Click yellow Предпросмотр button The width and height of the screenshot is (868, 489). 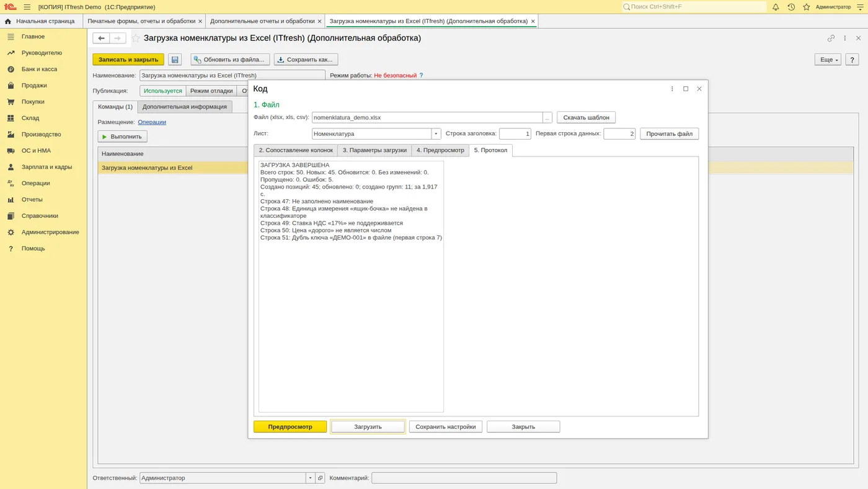coord(290,427)
